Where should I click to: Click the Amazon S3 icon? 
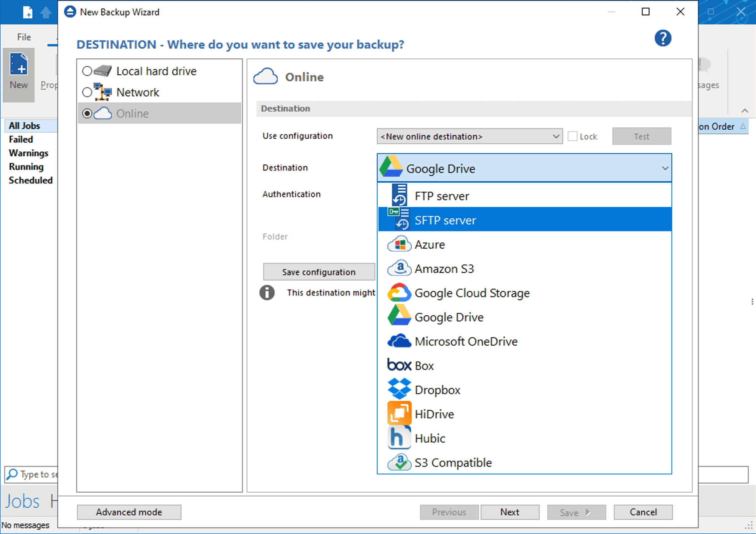tap(399, 268)
